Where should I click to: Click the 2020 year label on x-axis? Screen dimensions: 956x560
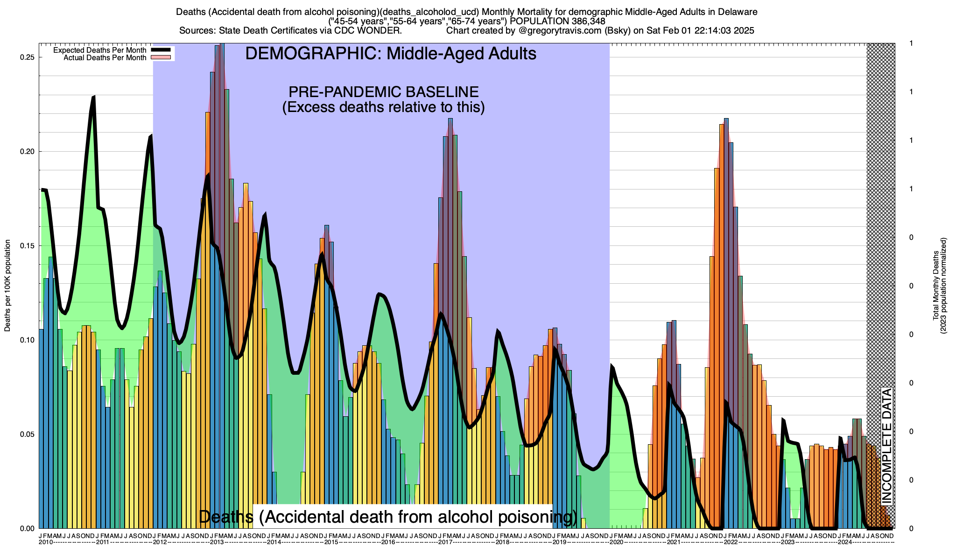click(616, 542)
